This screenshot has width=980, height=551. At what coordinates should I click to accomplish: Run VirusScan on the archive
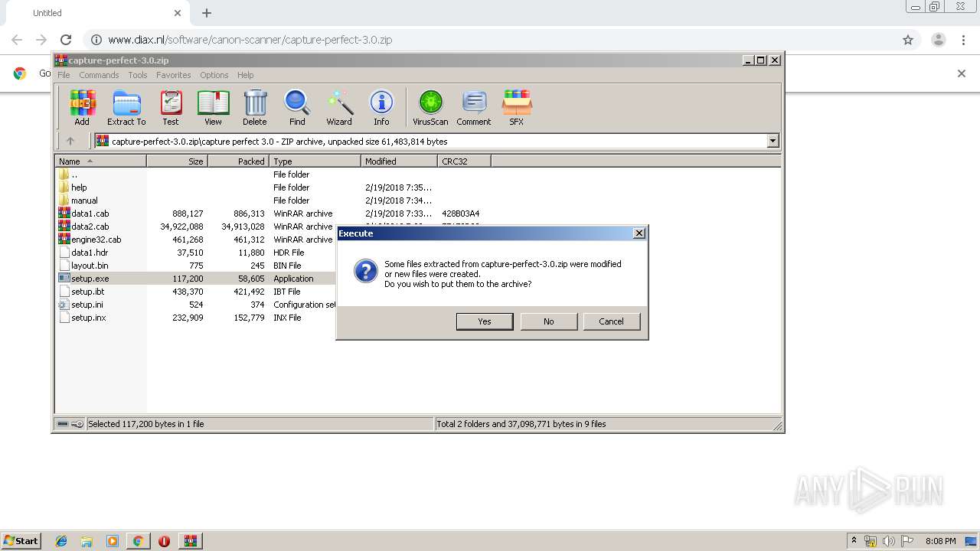click(x=430, y=107)
